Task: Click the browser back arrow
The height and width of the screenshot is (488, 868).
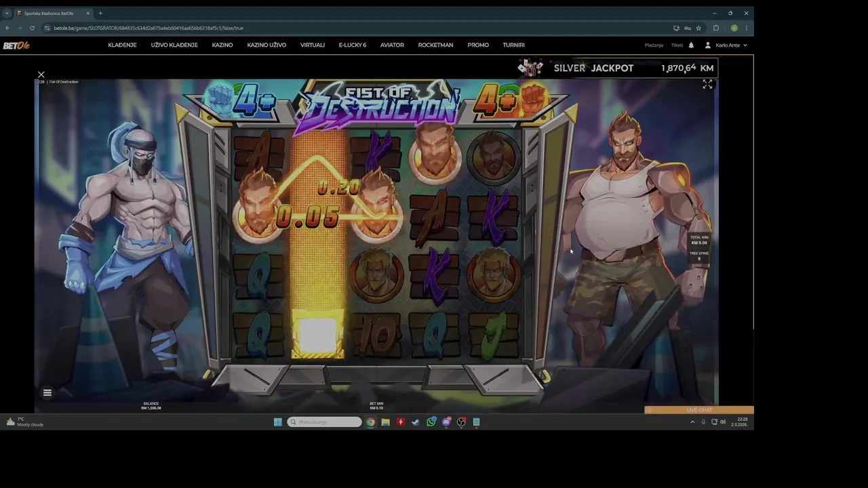Action: [x=7, y=28]
